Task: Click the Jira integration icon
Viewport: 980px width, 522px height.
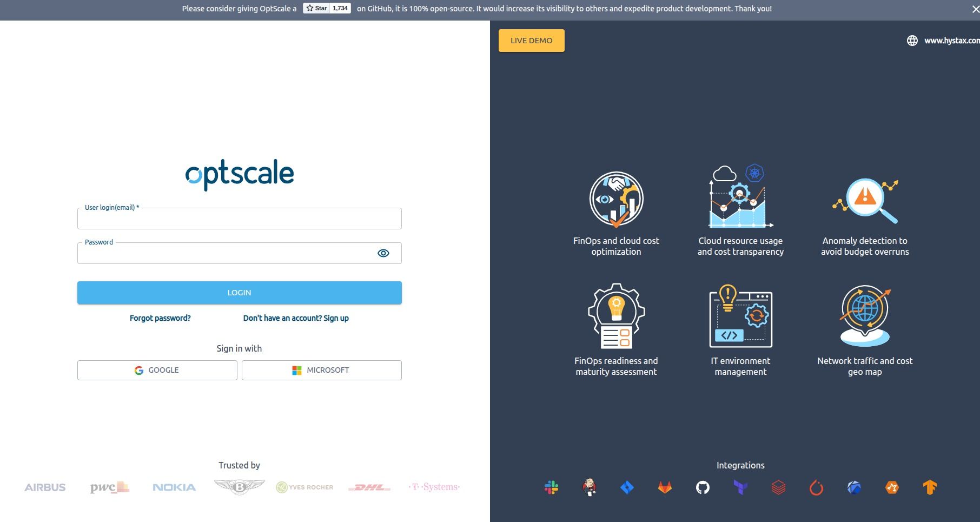Action: 626,487
